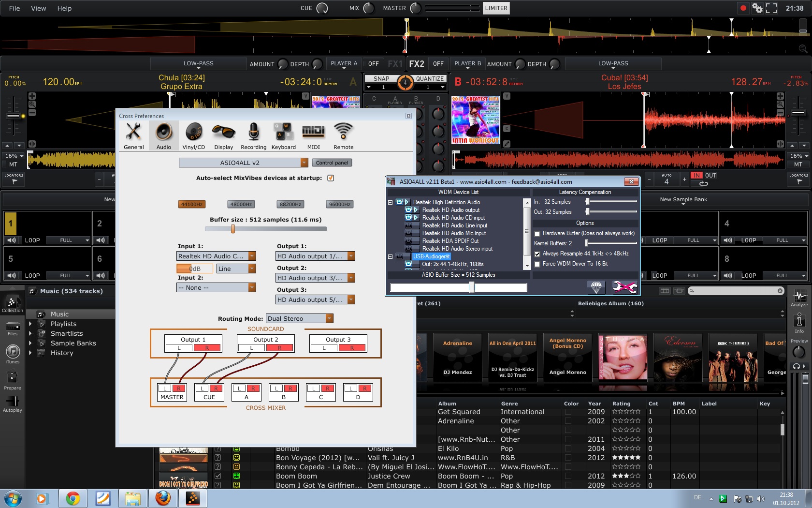Image resolution: width=812 pixels, height=508 pixels.
Task: Click ASIO4ALL diamond reset icon
Action: click(x=596, y=287)
